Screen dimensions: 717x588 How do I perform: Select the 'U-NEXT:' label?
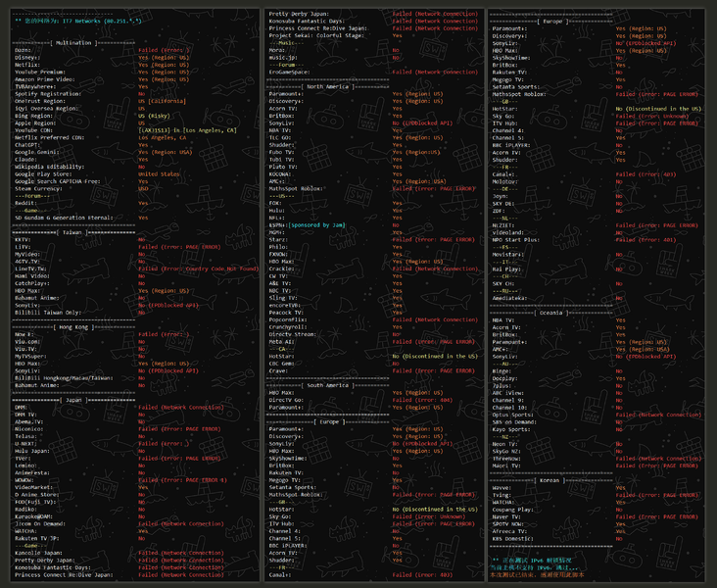[x=25, y=444]
